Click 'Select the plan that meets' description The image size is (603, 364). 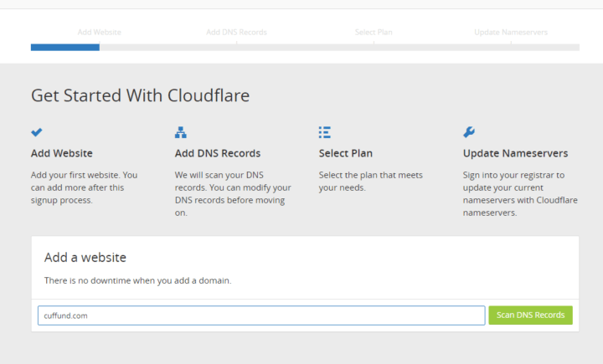coord(371,181)
